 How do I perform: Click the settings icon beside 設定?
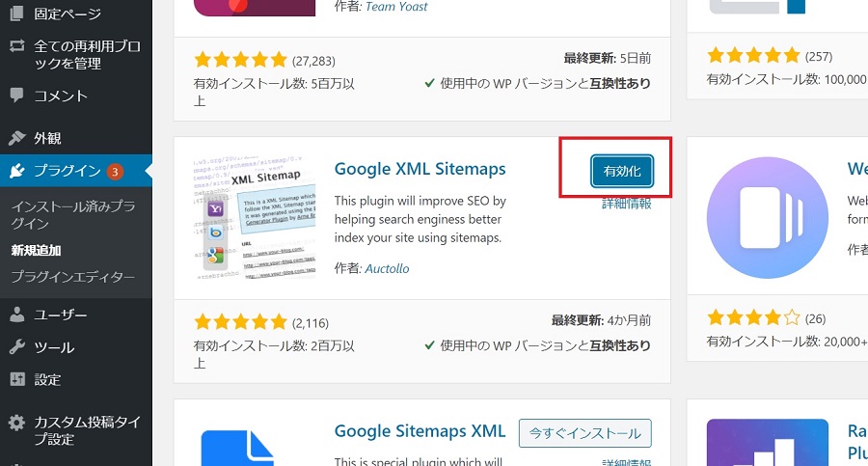pos(16,379)
